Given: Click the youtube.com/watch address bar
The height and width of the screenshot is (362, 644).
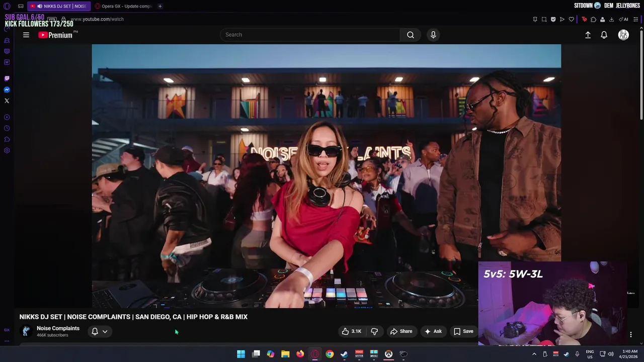Looking at the screenshot, I should pos(97,19).
